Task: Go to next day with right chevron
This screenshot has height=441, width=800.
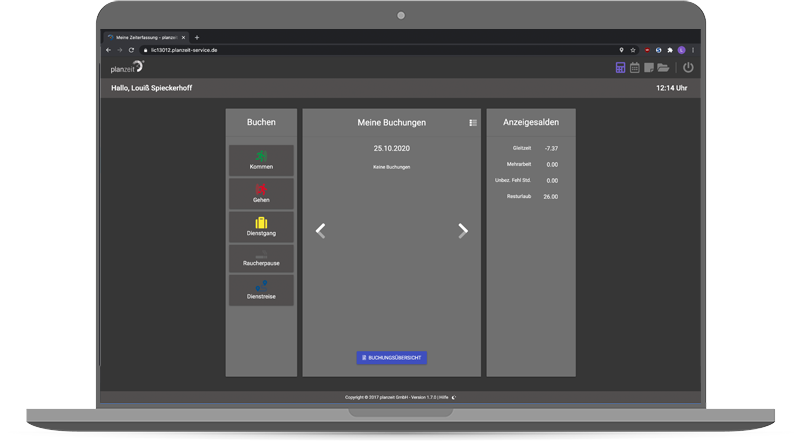Action: [463, 231]
